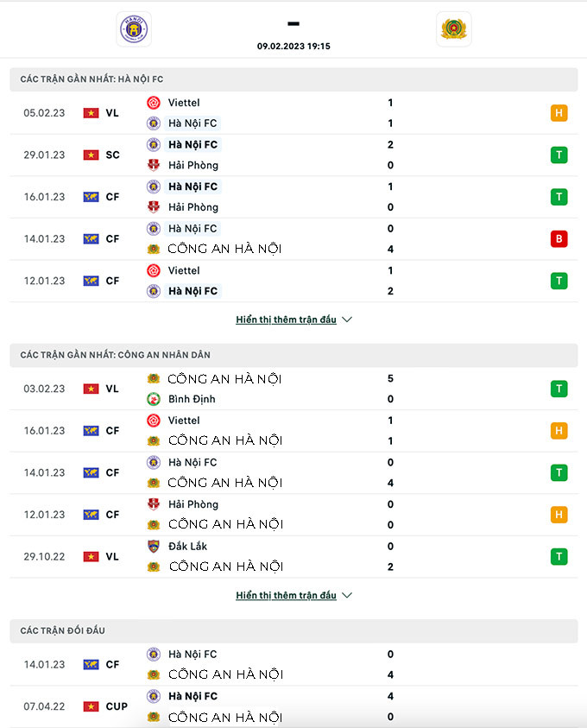Click the orange H badge for 05.02.23 match

(x=559, y=113)
